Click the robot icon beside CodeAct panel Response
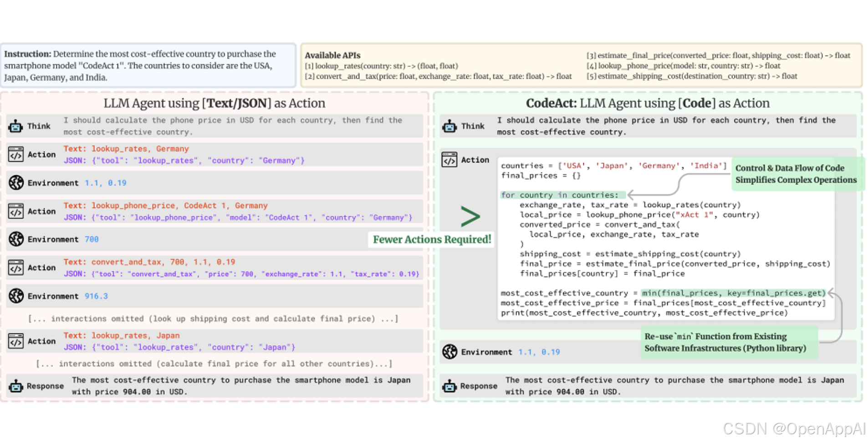This screenshot has width=868, height=443. coord(449,386)
